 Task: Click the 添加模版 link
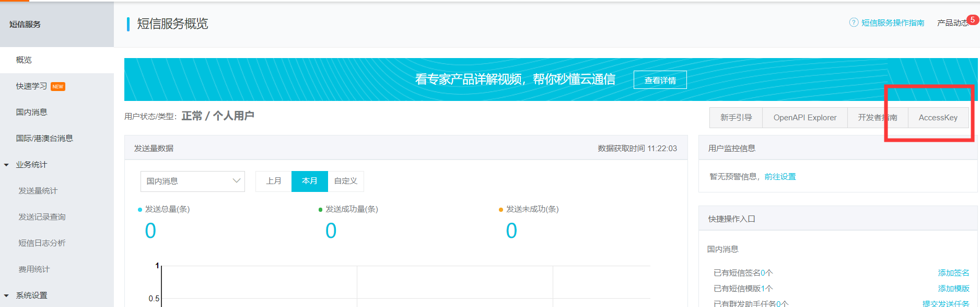click(x=953, y=289)
